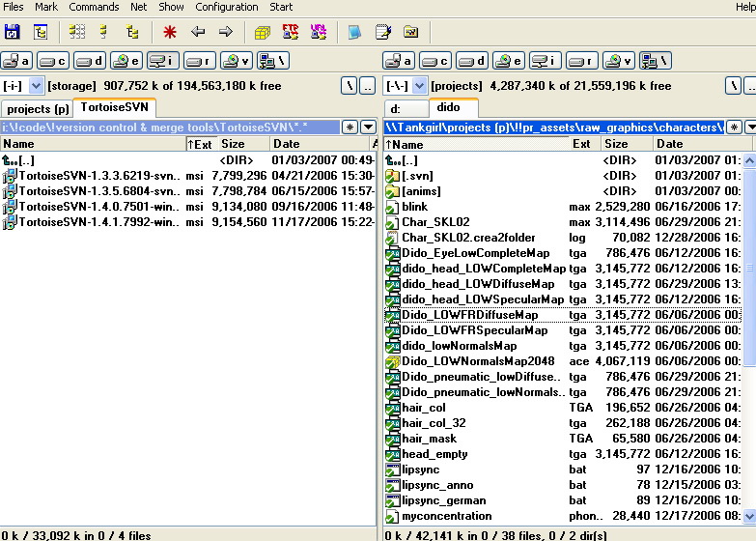The image size is (756, 541).
Task: Switch to projects (p) tab in left panel
Action: coord(38,109)
